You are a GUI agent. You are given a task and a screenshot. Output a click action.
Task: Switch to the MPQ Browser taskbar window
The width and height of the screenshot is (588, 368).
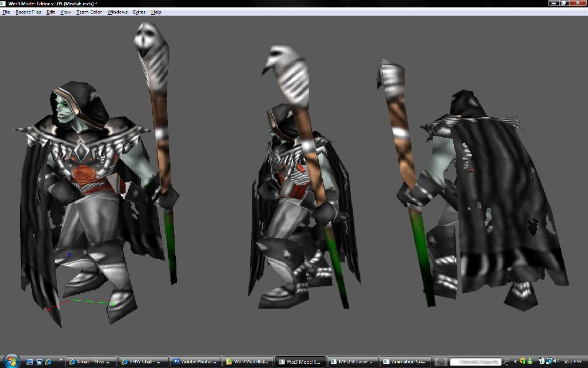(352, 362)
